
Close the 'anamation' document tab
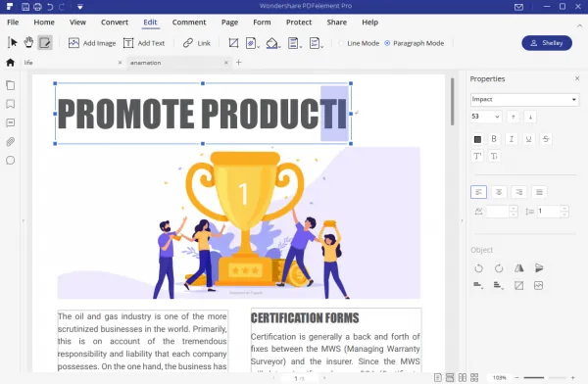pyautogui.click(x=226, y=63)
